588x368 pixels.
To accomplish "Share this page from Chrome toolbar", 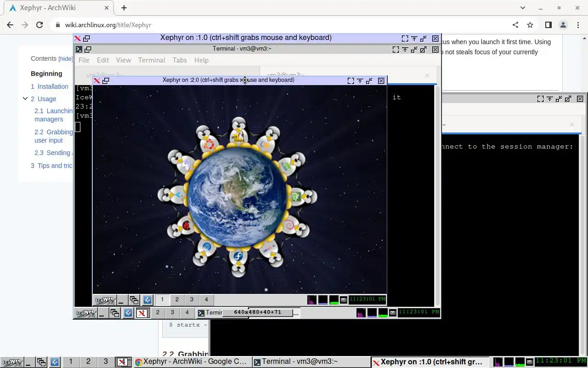I will click(x=515, y=25).
